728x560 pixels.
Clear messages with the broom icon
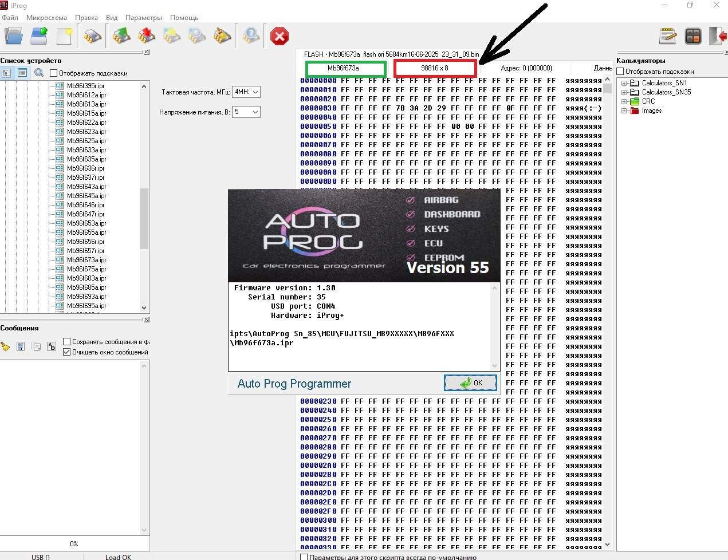coord(5,346)
